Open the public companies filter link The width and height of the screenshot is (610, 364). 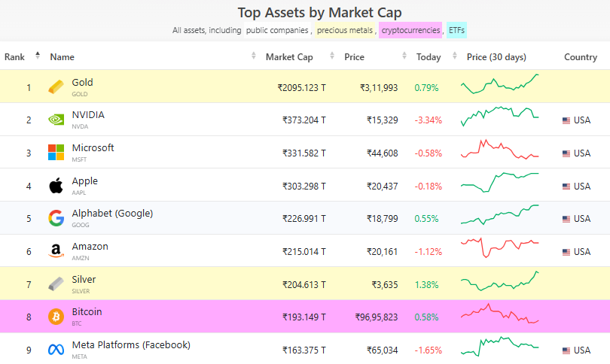[x=277, y=30]
